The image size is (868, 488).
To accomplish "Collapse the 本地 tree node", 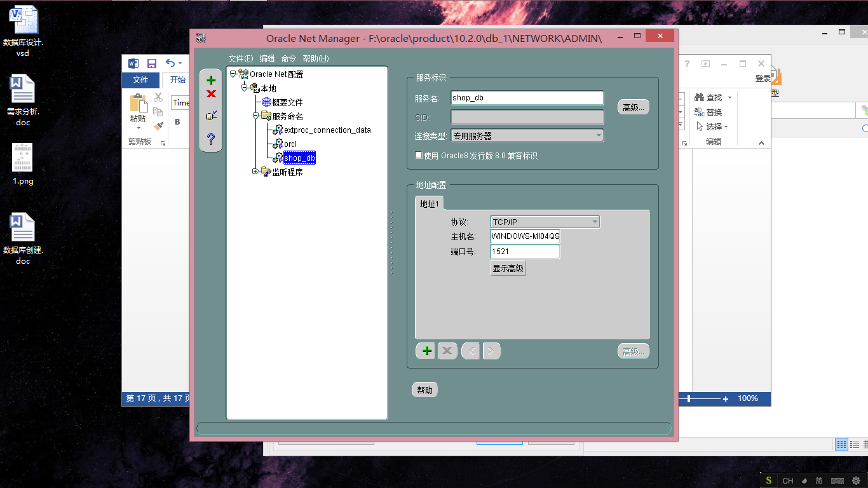I will click(x=245, y=88).
